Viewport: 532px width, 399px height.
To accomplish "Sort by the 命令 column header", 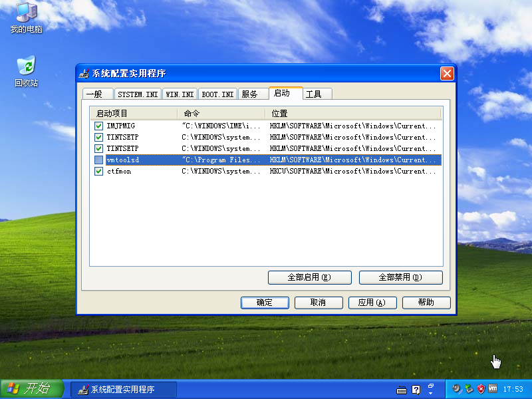I will pos(221,114).
